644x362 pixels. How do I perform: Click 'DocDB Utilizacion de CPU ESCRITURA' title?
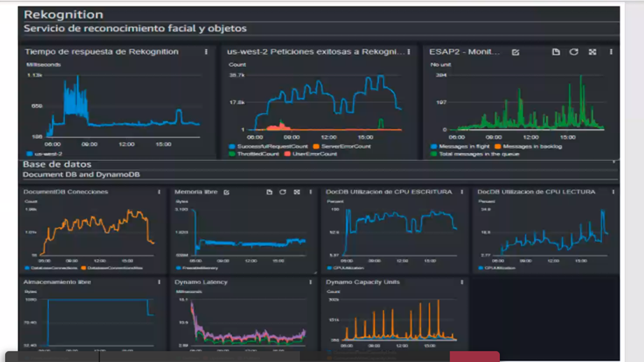tap(389, 191)
